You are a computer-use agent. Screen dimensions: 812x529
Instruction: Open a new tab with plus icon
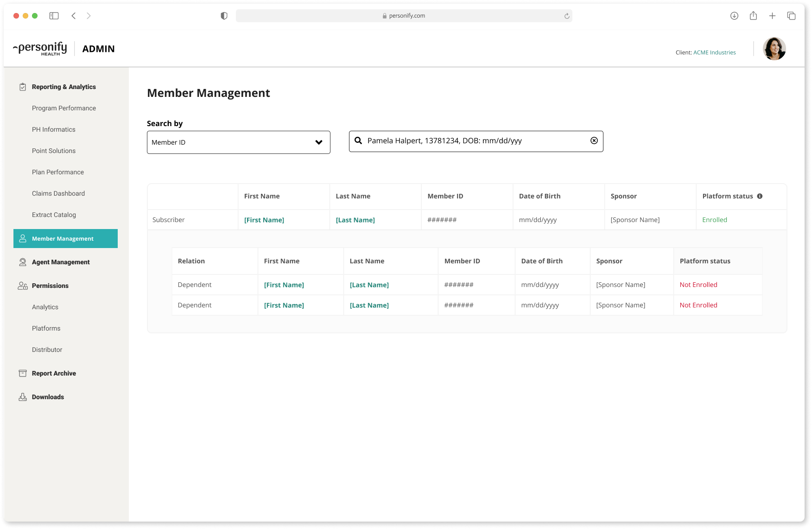(772, 16)
